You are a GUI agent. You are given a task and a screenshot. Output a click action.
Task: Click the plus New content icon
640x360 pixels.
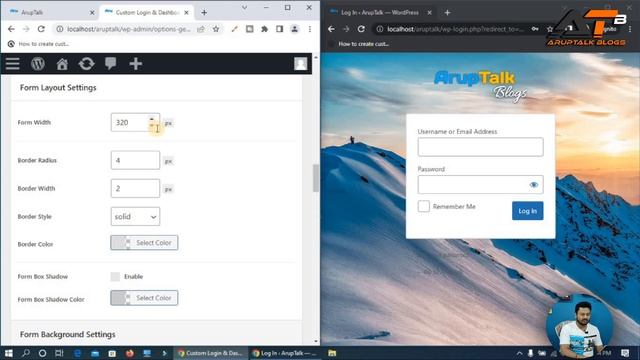click(136, 64)
